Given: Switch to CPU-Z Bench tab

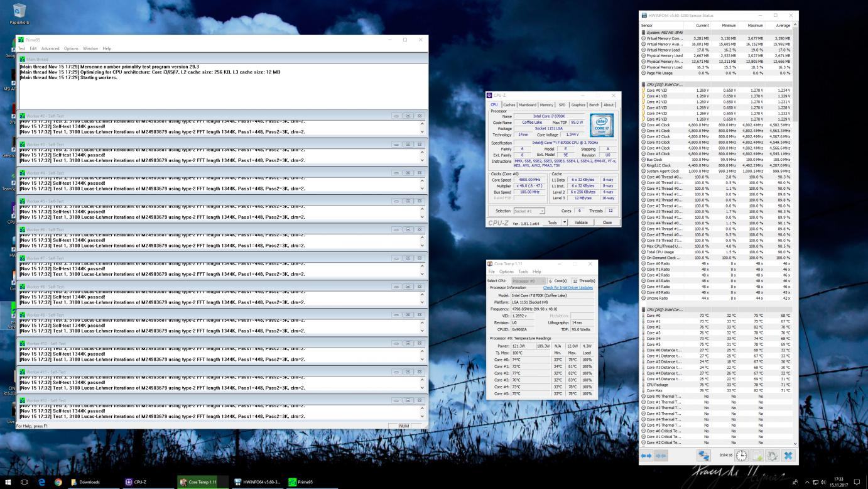Looking at the screenshot, I should coord(594,105).
